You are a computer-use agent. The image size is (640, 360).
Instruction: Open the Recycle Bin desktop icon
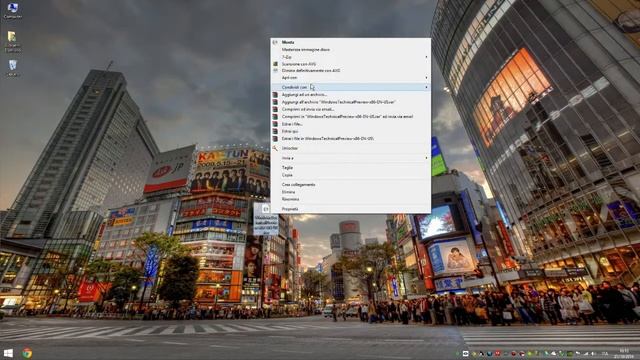(x=12, y=68)
